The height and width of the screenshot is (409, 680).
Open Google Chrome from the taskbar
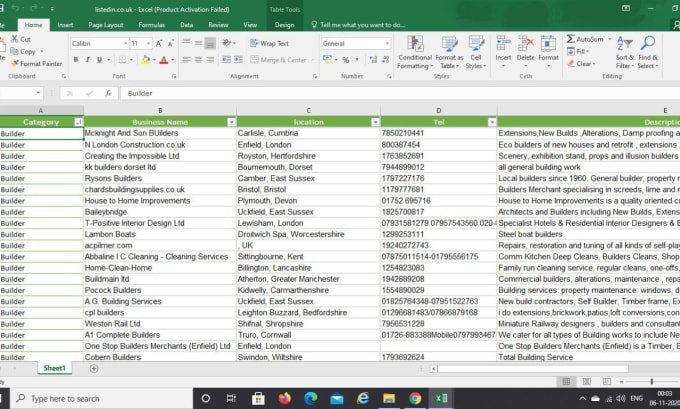tap(415, 398)
